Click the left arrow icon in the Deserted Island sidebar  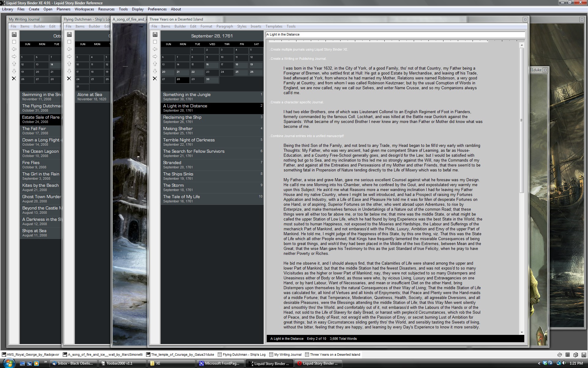point(155,49)
